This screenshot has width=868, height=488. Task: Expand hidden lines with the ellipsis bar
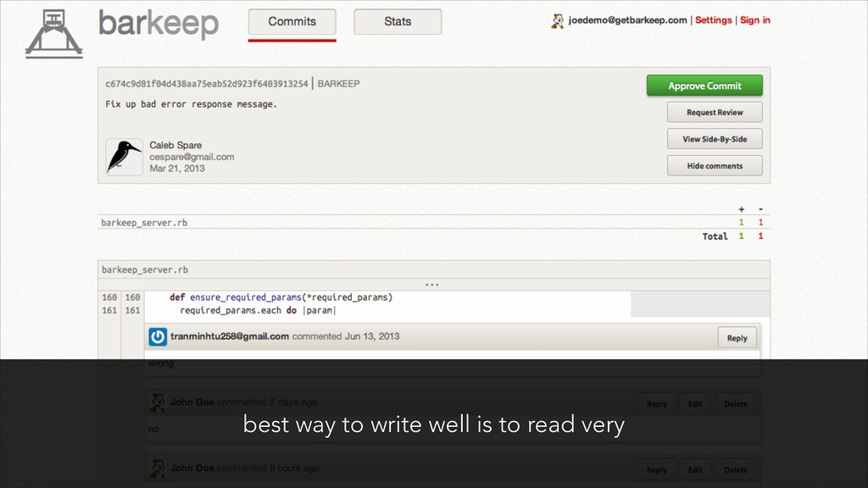tap(434, 285)
